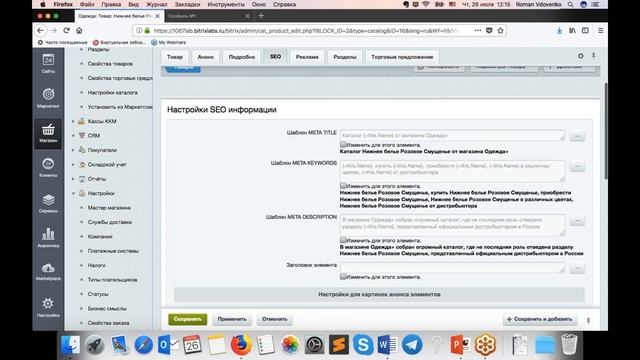
Task: Enable change for Заголовок элемента
Action: tap(343, 276)
